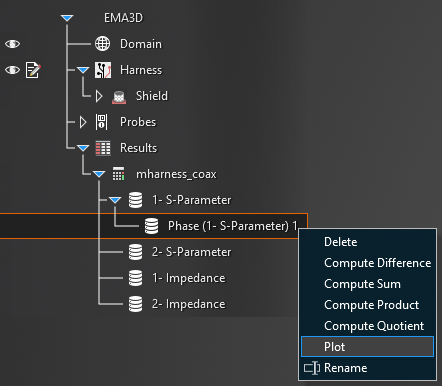Viewport: 442px width, 386px height.
Task: Toggle visibility eye for Harness
Action: tap(12, 70)
